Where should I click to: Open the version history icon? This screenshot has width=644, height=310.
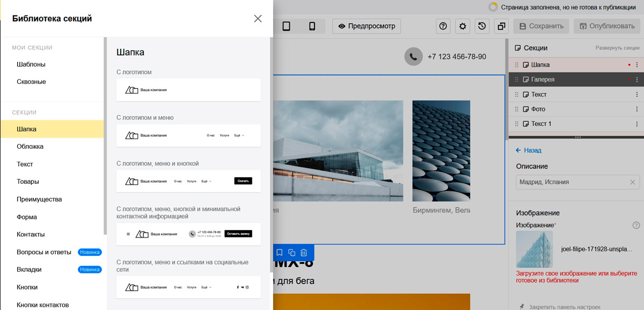coord(482,26)
